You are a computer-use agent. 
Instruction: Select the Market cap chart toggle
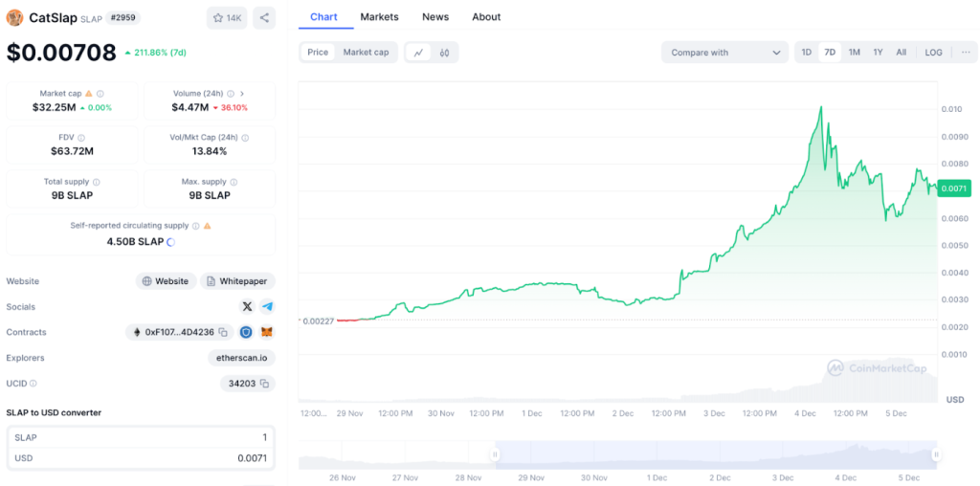click(366, 53)
